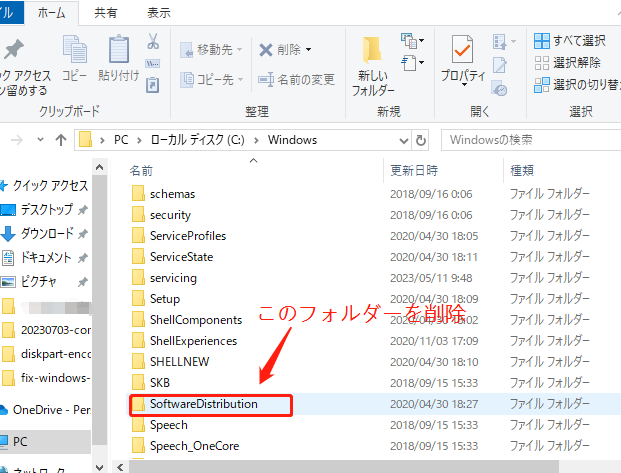Click the navigation pane scroll down arrow
Image resolution: width=621 pixels, height=473 pixels.
(99, 467)
